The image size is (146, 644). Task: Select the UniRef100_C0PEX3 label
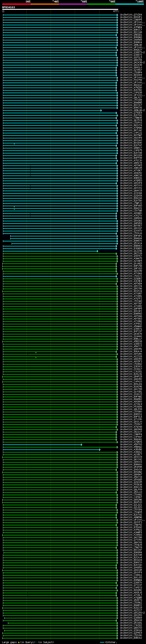[x=131, y=588]
